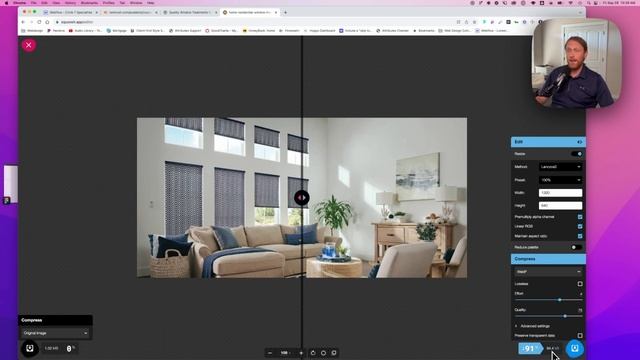Click the Width input field
Viewport: 640px width, 360px height.
560,193
